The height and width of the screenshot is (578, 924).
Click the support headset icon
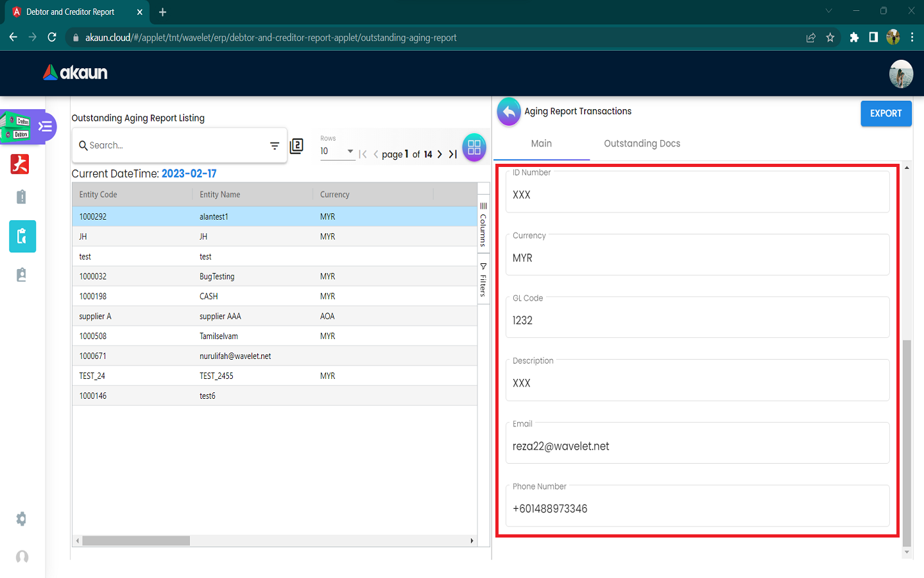tap(22, 557)
